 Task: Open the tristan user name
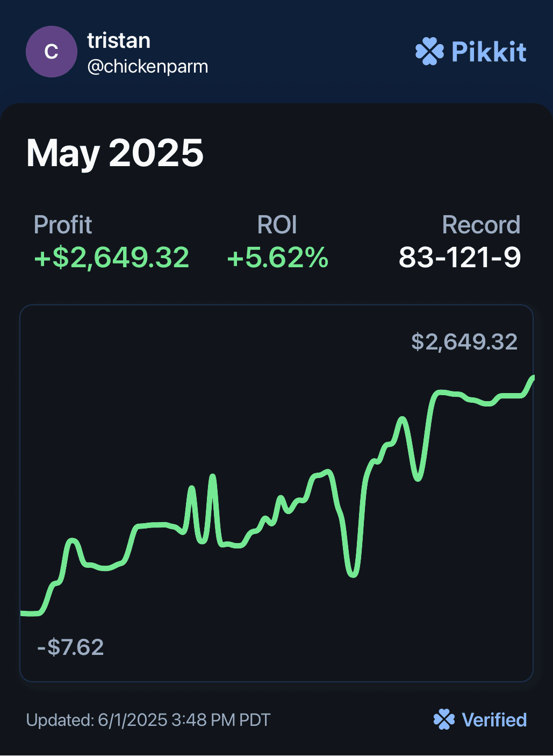coord(119,41)
